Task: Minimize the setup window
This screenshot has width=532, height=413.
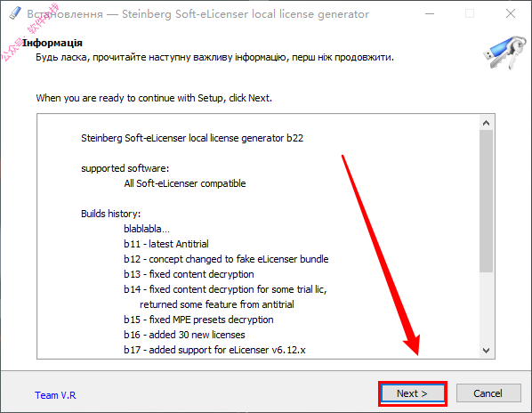Action: (x=430, y=14)
